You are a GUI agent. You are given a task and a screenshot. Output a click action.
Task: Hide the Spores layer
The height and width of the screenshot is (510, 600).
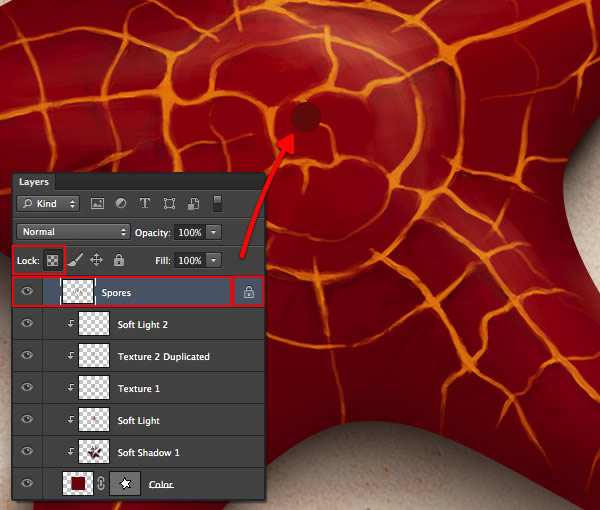pos(27,292)
